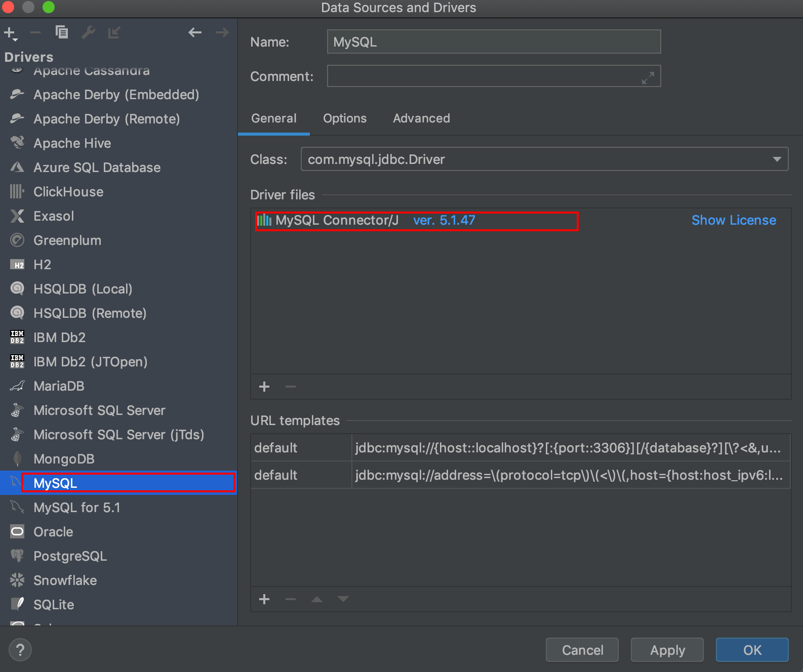Switch to the General tab
This screenshot has height=672, width=803.
tap(274, 118)
